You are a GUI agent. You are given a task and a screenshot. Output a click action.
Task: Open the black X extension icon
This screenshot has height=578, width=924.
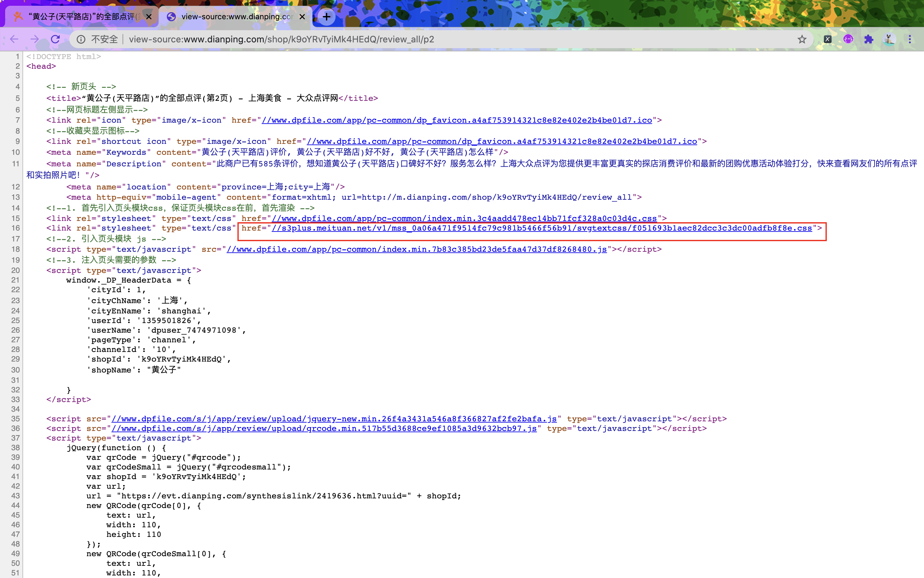tap(827, 39)
